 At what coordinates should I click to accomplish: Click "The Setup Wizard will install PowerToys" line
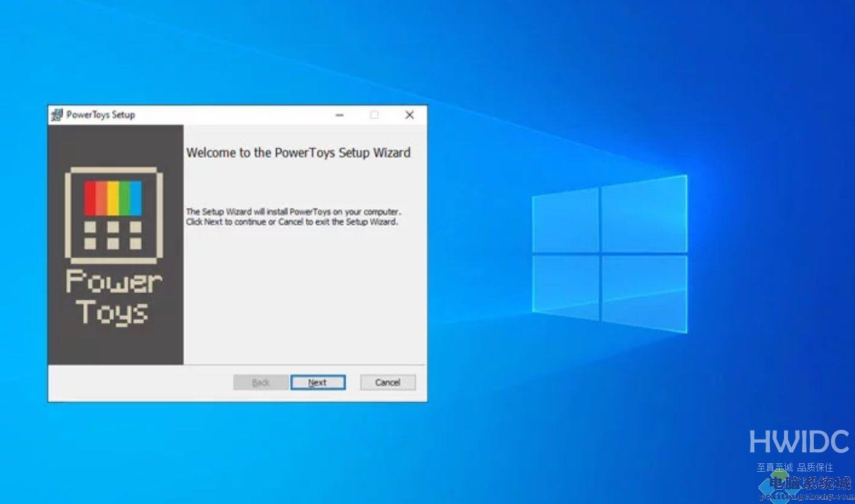(x=293, y=211)
